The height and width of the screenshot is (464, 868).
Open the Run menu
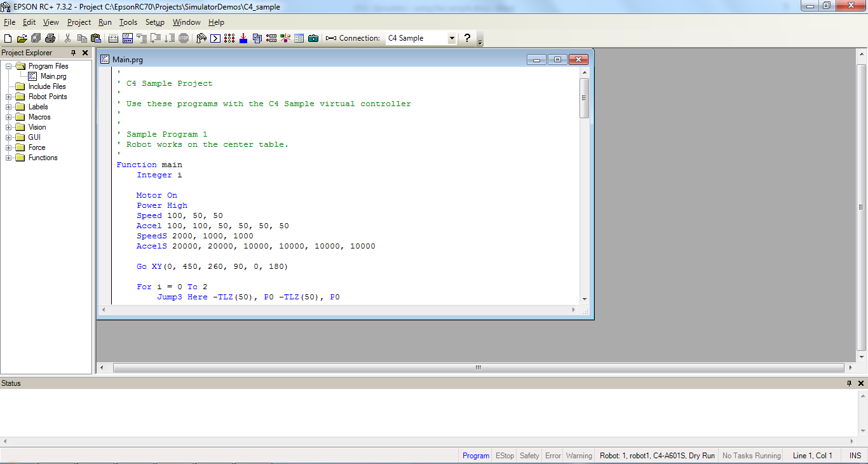tap(105, 22)
